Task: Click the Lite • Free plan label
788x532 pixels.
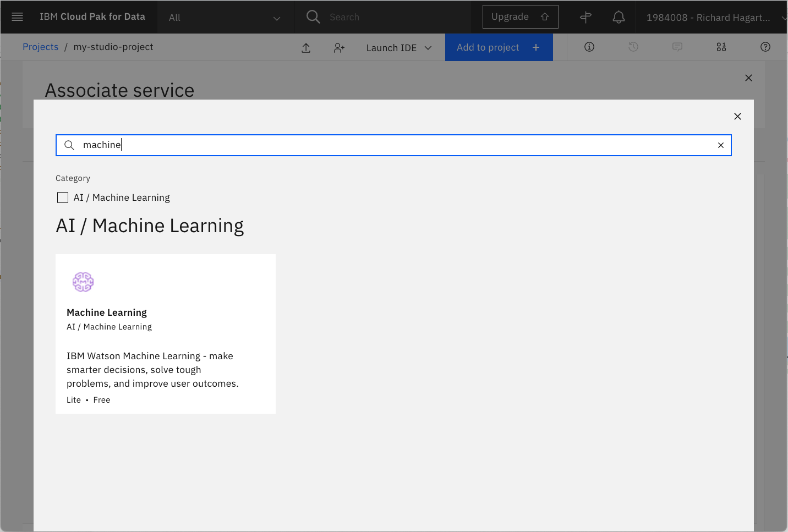Action: [89, 400]
